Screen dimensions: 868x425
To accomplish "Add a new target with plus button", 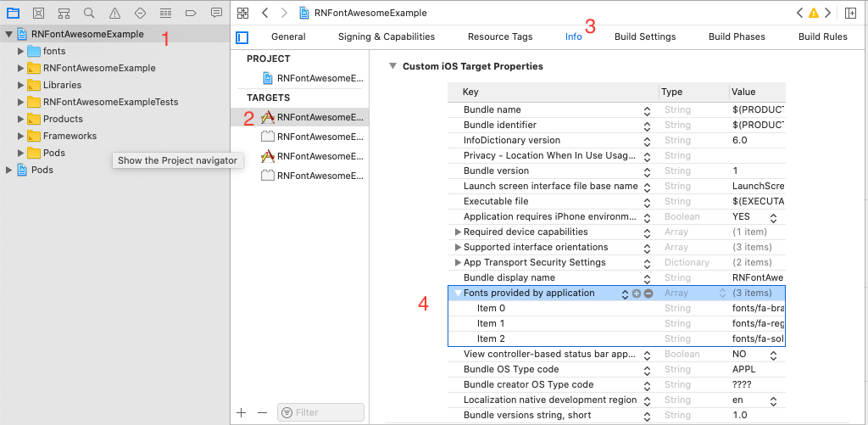I will [x=242, y=412].
